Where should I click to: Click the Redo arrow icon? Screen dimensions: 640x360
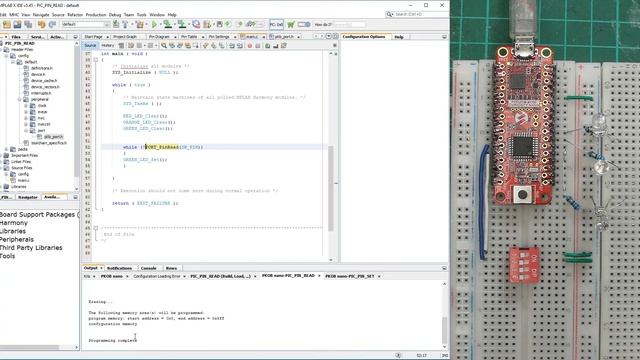(x=52, y=24)
